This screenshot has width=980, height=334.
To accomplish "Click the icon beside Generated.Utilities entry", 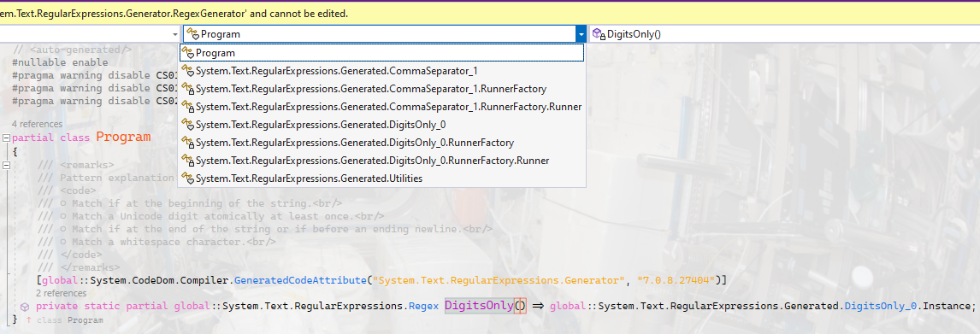I will point(187,179).
